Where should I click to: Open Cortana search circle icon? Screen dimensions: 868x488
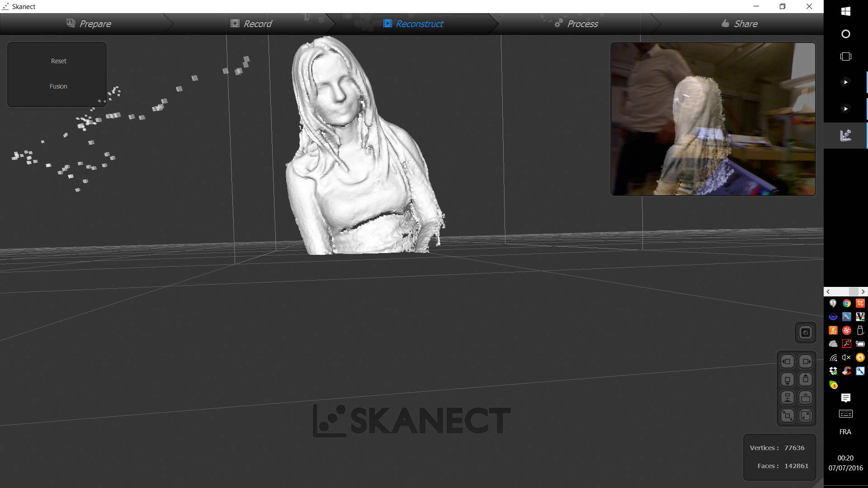click(x=845, y=34)
